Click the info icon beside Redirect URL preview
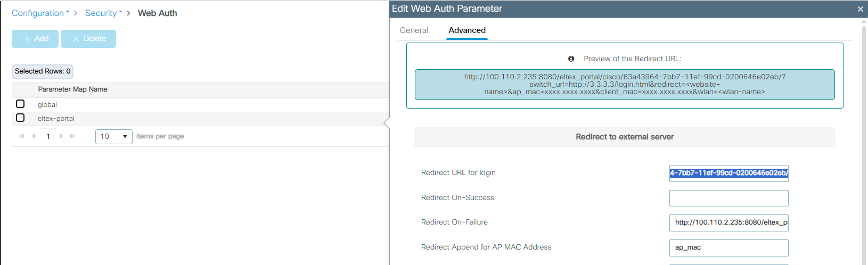 571,59
